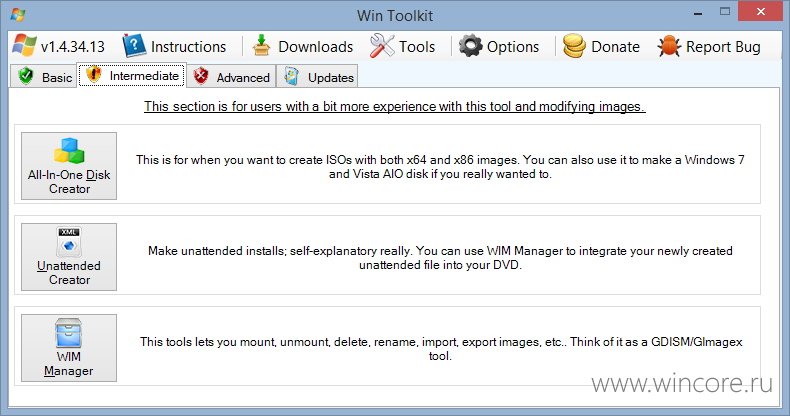Click the Options gear icon

[x=471, y=46]
